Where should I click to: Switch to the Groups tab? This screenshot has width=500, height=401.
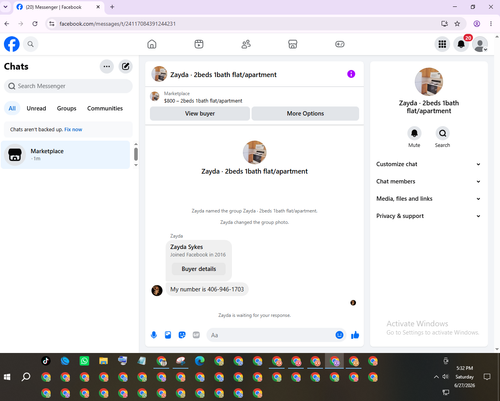click(x=66, y=108)
